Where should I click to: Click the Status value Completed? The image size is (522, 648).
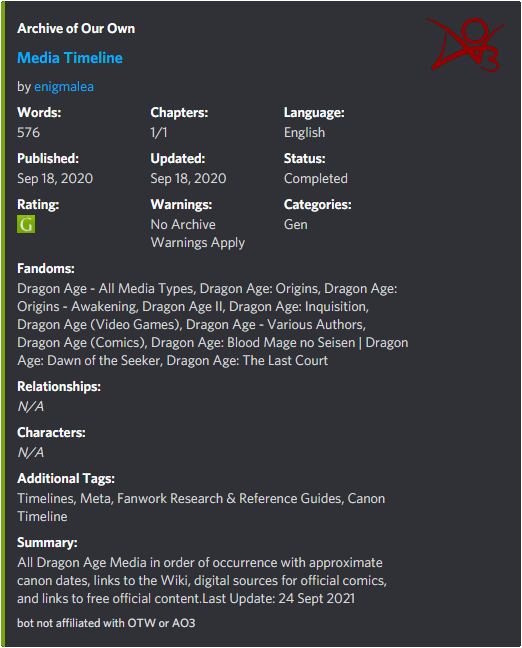click(316, 179)
